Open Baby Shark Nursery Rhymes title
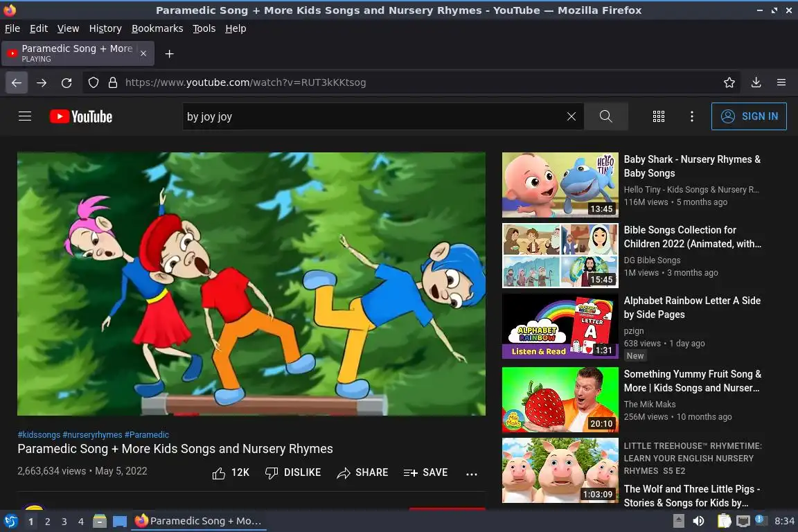Image resolution: width=798 pixels, height=532 pixels. coord(692,166)
